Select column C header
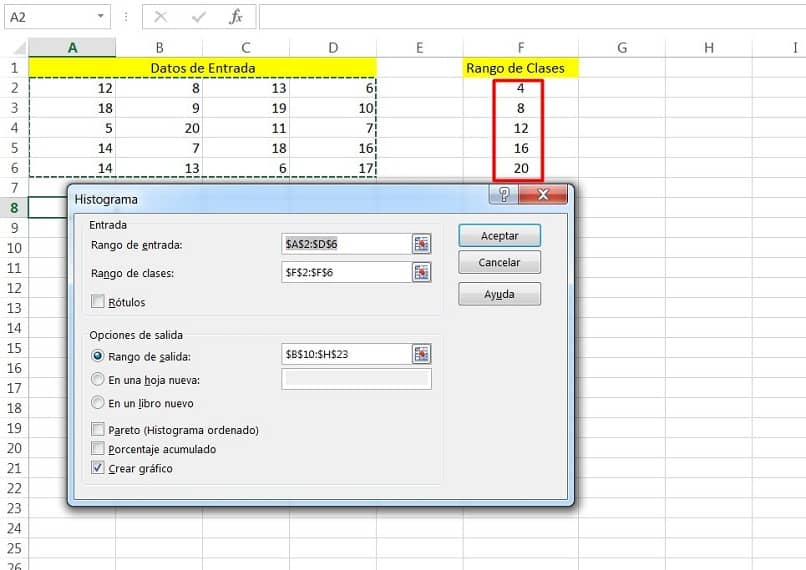Image resolution: width=806 pixels, height=570 pixels. tap(246, 48)
